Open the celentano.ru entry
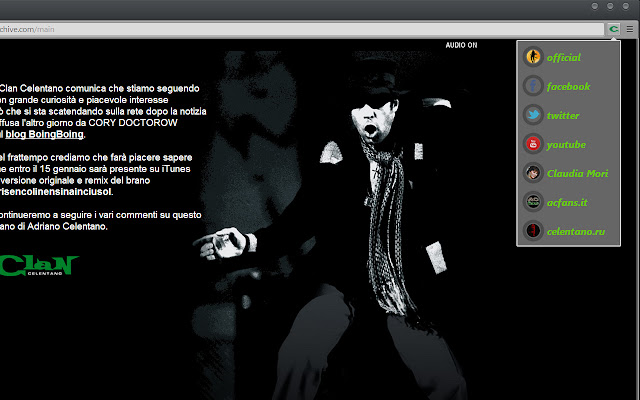This screenshot has height=400, width=640. tap(576, 231)
